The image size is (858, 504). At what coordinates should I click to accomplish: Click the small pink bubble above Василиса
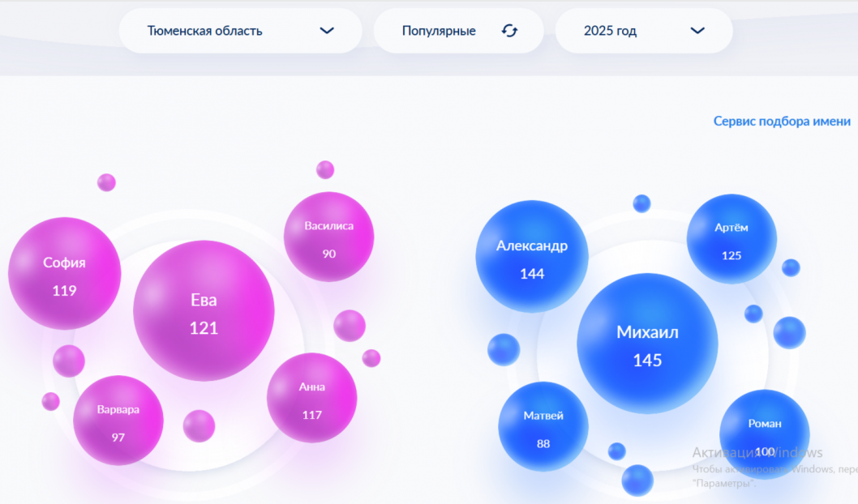[x=325, y=169]
